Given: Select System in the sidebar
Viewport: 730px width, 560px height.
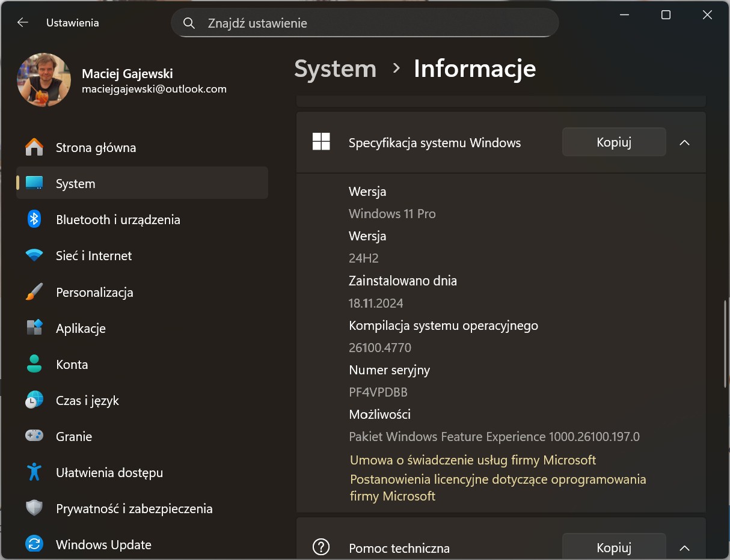Looking at the screenshot, I should tap(143, 183).
